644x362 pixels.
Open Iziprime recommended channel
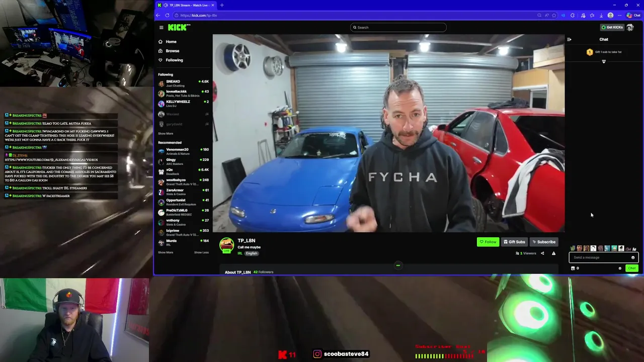(x=183, y=232)
